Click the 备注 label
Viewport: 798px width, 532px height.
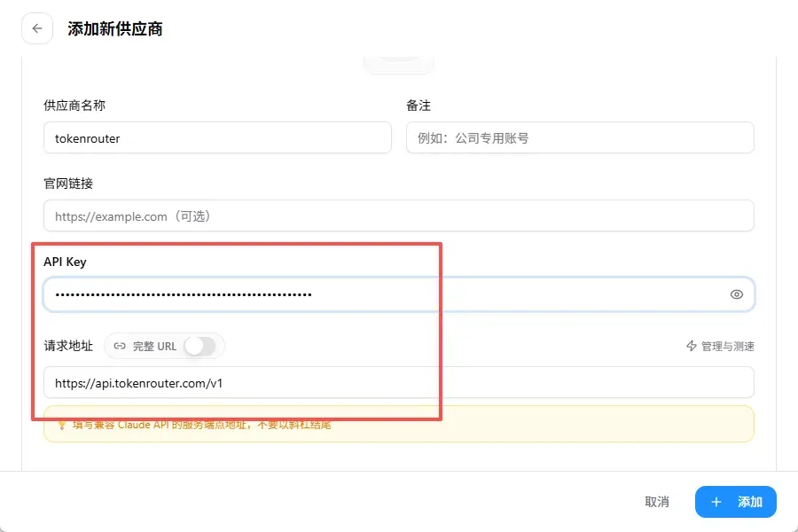pos(419,106)
